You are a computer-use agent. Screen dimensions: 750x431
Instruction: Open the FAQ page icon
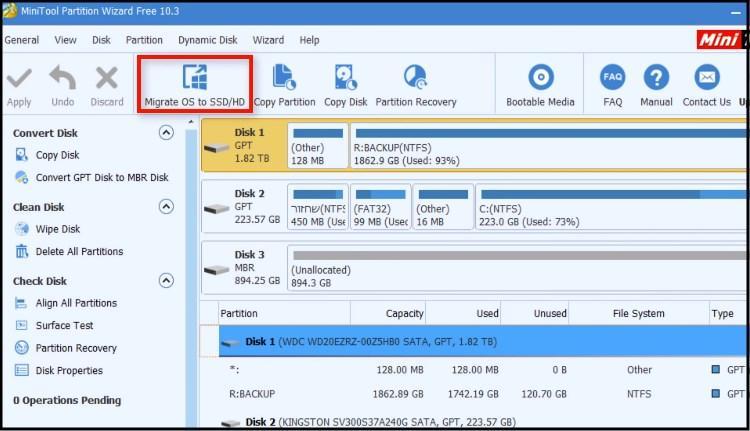coord(613,77)
